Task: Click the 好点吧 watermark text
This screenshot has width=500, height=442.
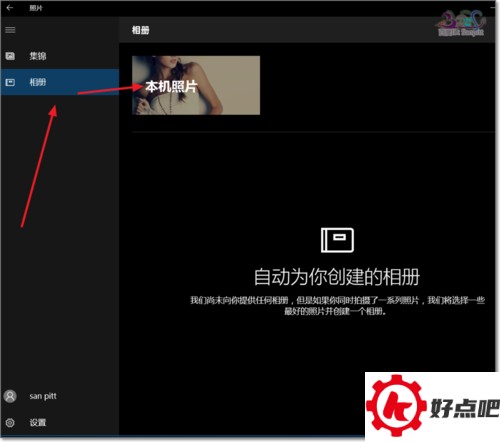Action: coord(465,408)
